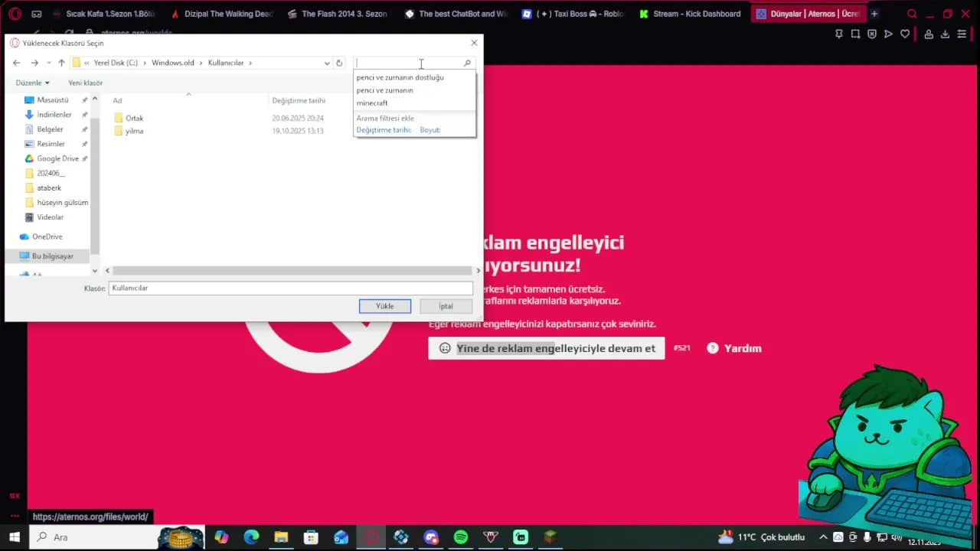Click the horizontal scrollbar in file list

291,271
